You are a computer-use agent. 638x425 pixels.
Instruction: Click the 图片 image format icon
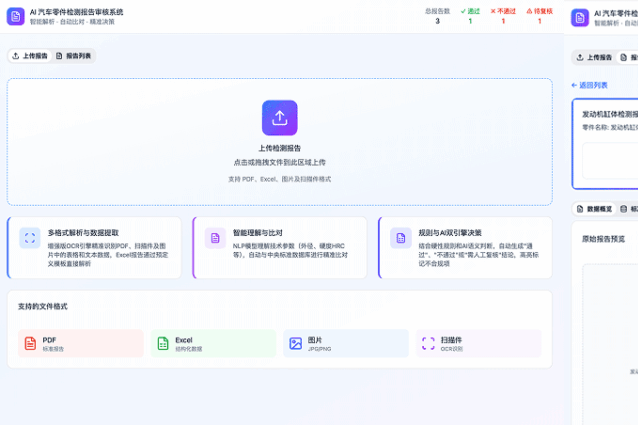(295, 343)
